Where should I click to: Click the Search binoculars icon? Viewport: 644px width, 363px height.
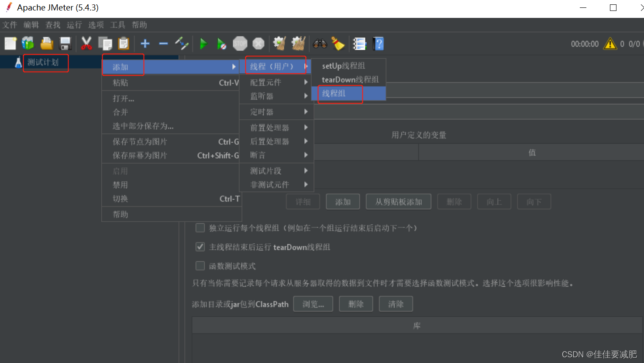pyautogui.click(x=320, y=44)
